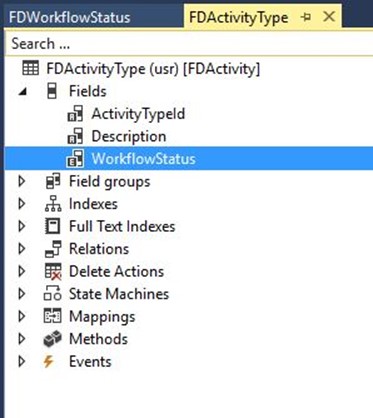373x418 pixels.
Task: Expand the Relations node
Action: point(22,249)
